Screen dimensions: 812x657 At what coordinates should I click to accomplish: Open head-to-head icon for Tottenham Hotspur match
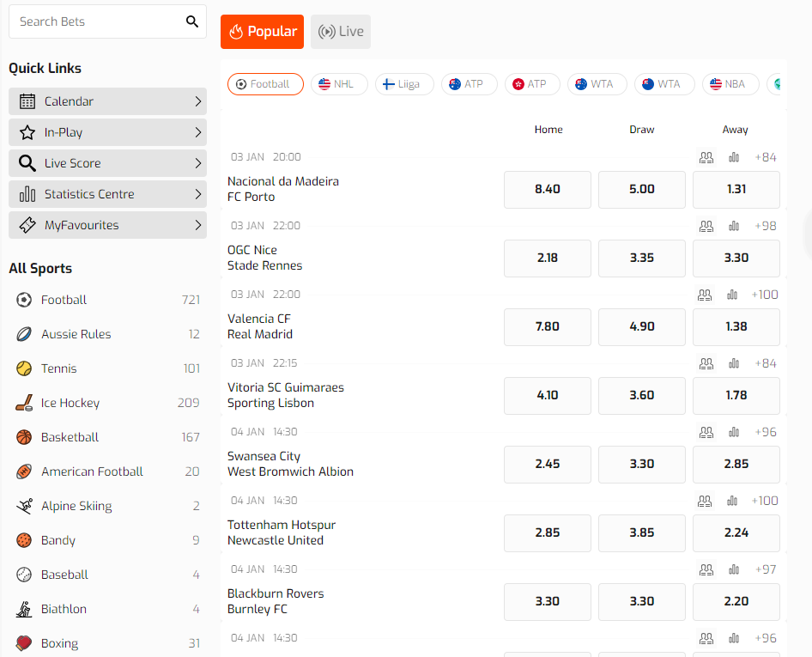click(705, 501)
